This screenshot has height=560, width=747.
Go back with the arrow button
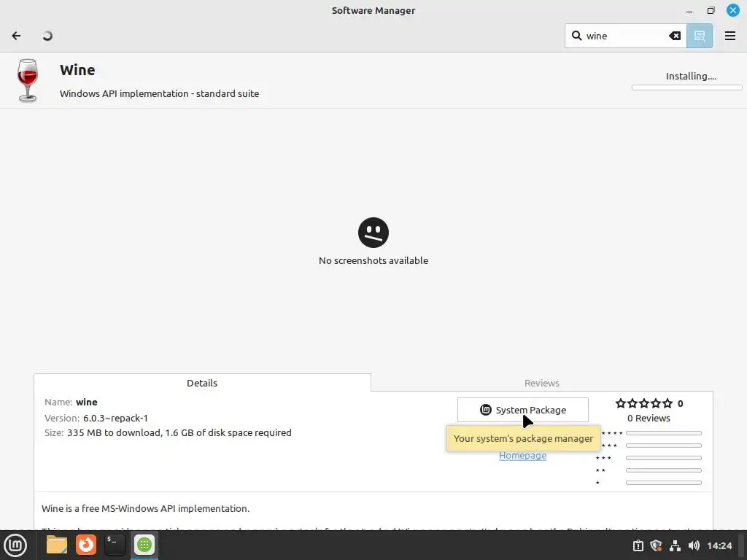(x=16, y=36)
